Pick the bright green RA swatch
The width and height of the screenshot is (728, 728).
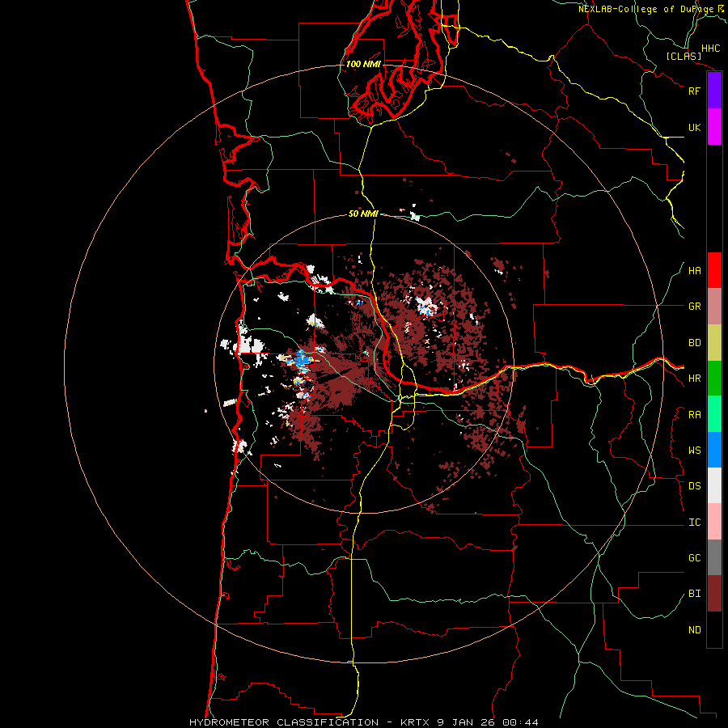pyautogui.click(x=714, y=414)
